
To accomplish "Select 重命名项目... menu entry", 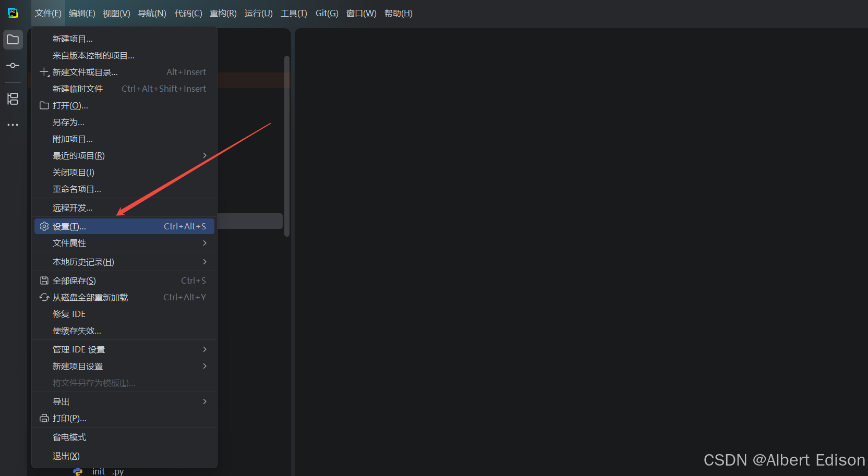I will click(124, 189).
